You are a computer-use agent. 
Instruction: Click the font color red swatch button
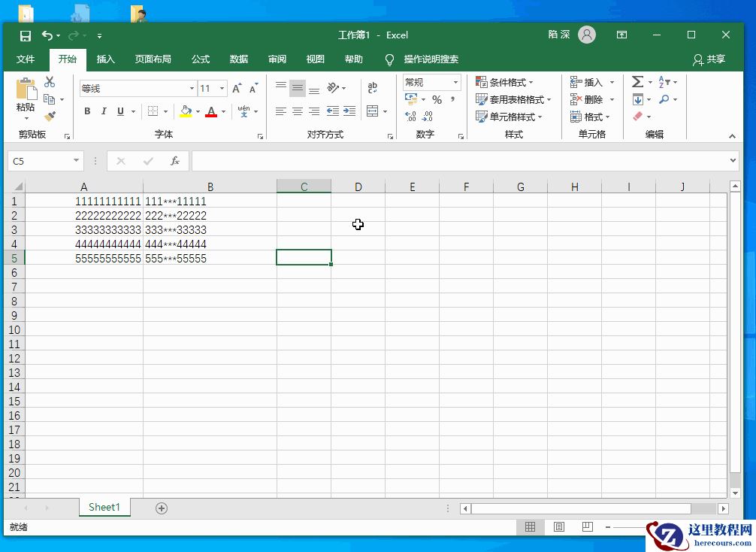(x=211, y=111)
